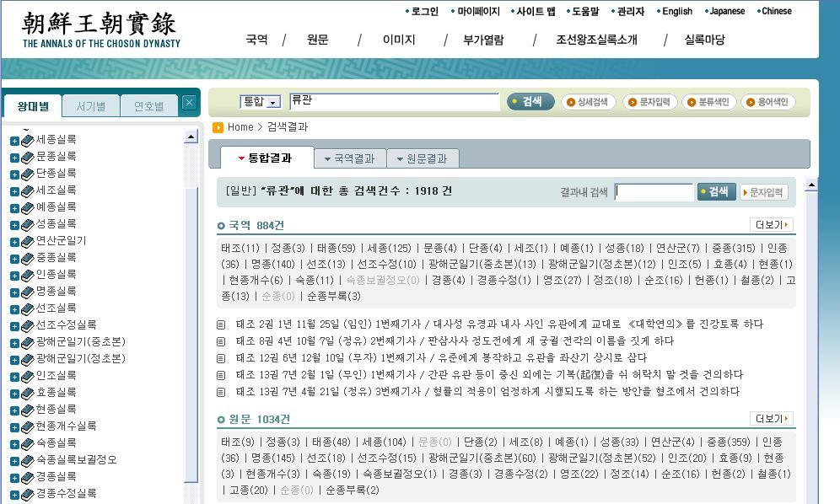This screenshot has height=504, width=840.
Task: Open the 실록마당 top menu
Action: coord(704,40)
